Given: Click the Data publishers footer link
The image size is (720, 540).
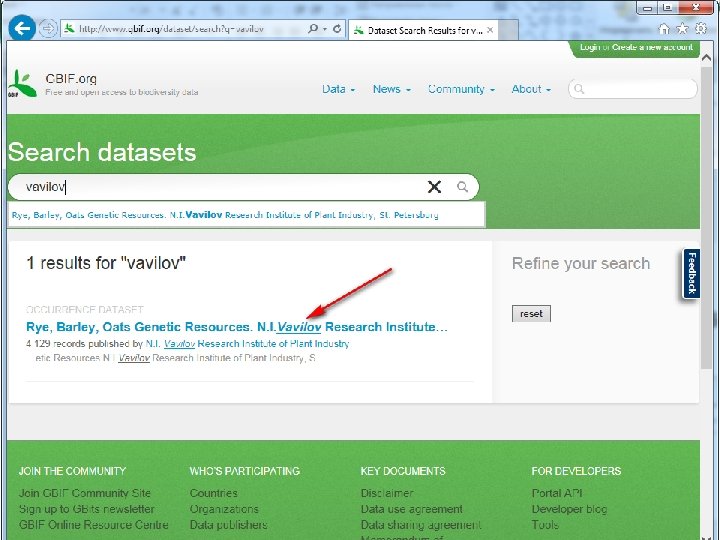Looking at the screenshot, I should [x=228, y=525].
